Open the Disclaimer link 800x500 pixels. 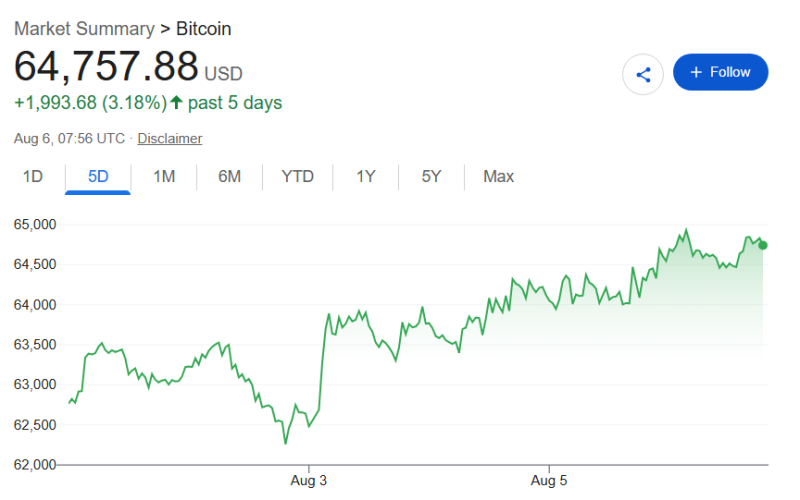point(170,138)
